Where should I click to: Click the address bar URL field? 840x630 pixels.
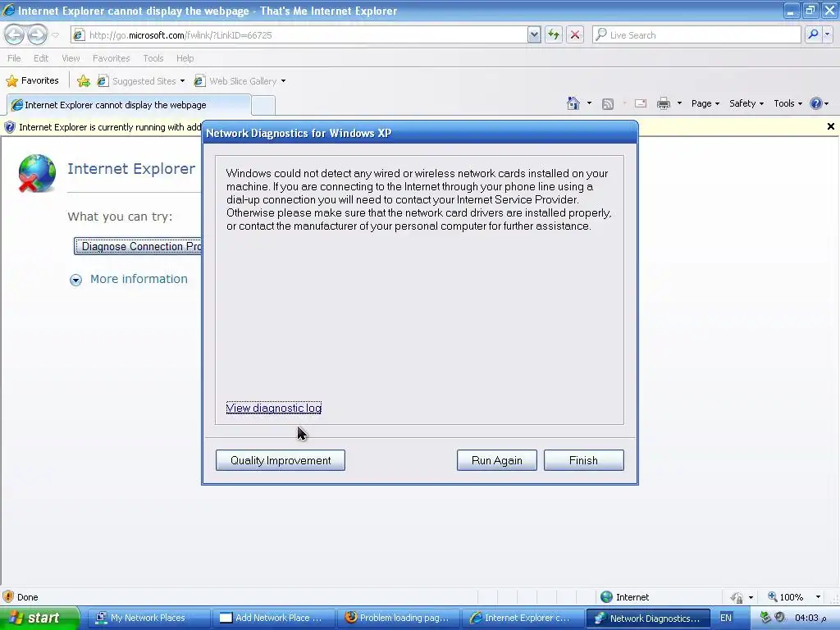click(300, 34)
